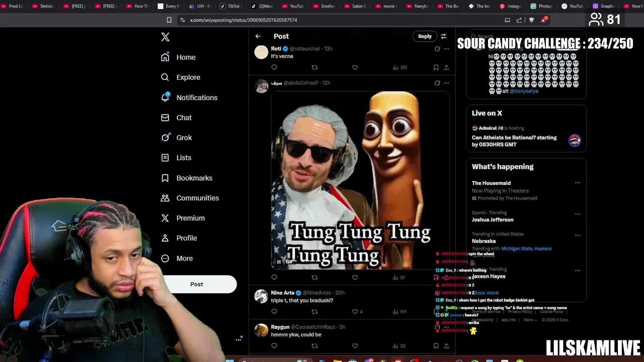The image size is (644, 362).
Task: Click Grok explain icon on Roti's post
Action: [x=437, y=49]
